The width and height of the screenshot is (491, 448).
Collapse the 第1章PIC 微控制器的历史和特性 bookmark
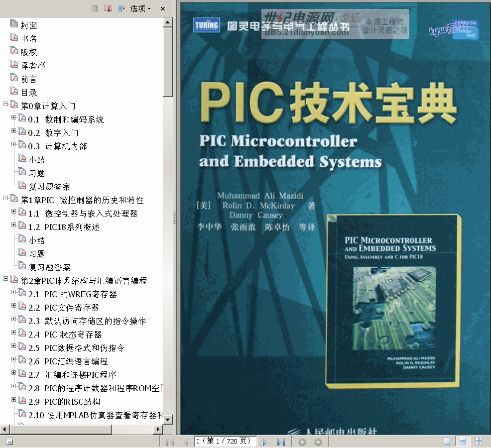click(x=5, y=198)
